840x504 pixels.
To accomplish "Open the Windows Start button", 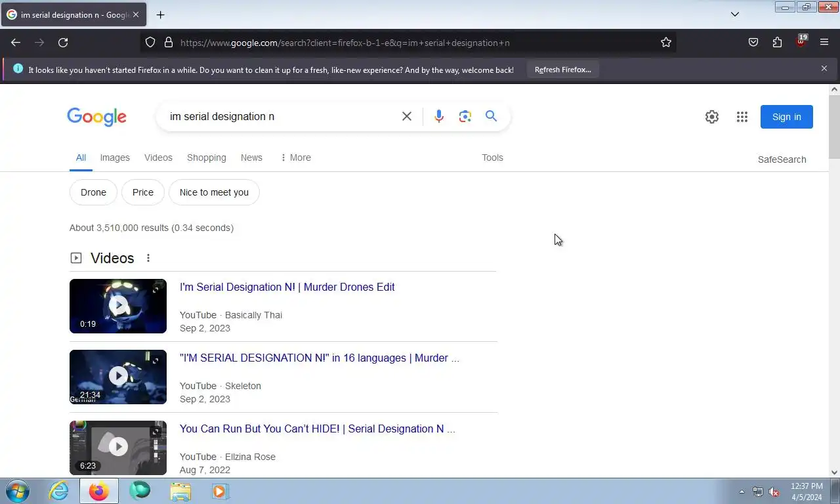I will [18, 491].
